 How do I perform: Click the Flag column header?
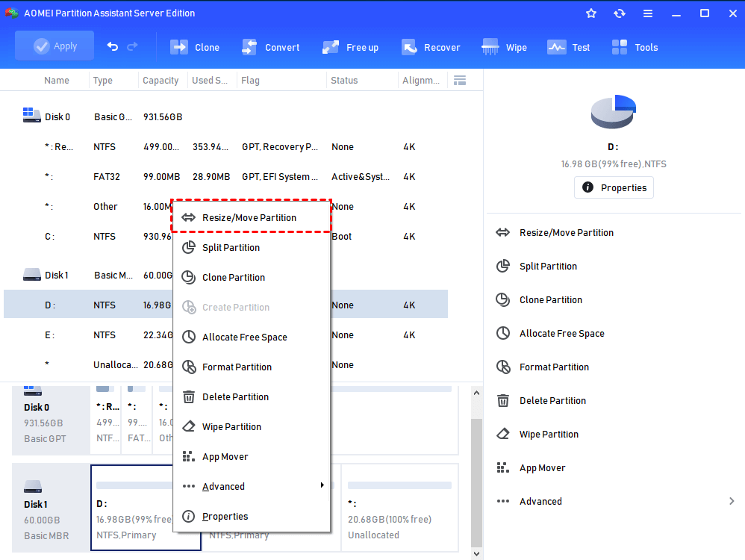tap(250, 81)
